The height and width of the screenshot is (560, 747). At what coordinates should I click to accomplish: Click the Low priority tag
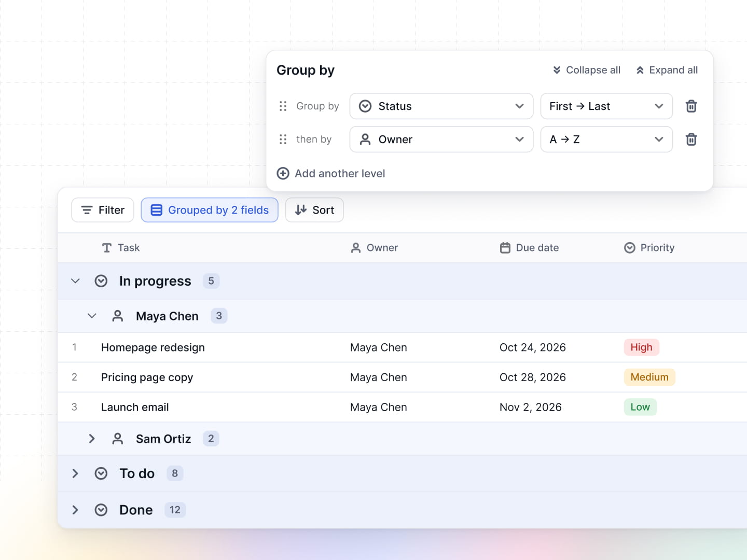coord(640,407)
